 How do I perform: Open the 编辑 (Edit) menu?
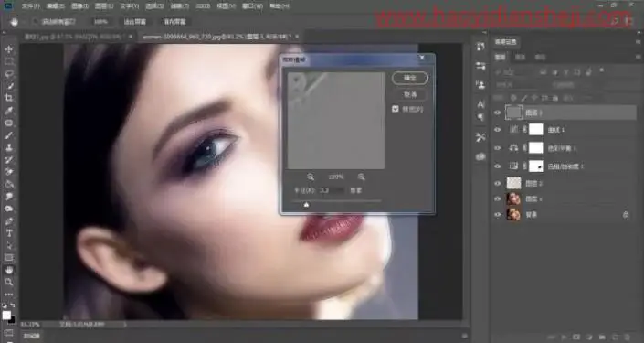pos(56,6)
